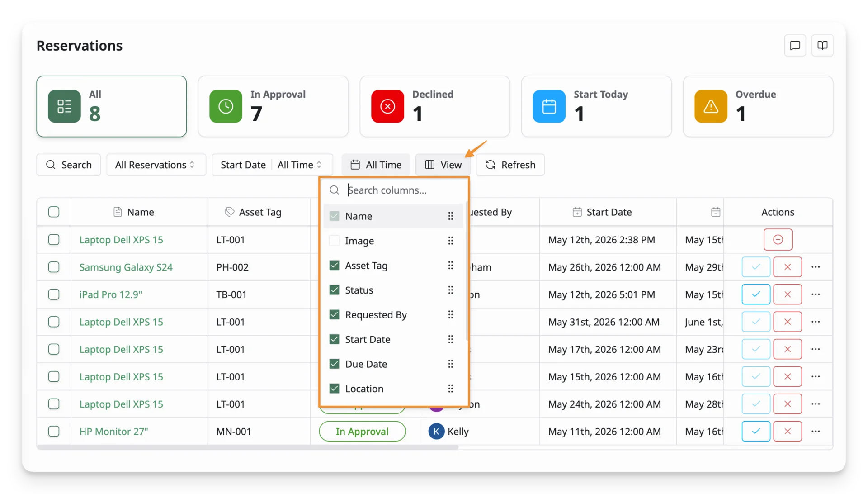Open more options for iPad Pro 12.9"
Screen dimensions: 868x494
coord(816,294)
